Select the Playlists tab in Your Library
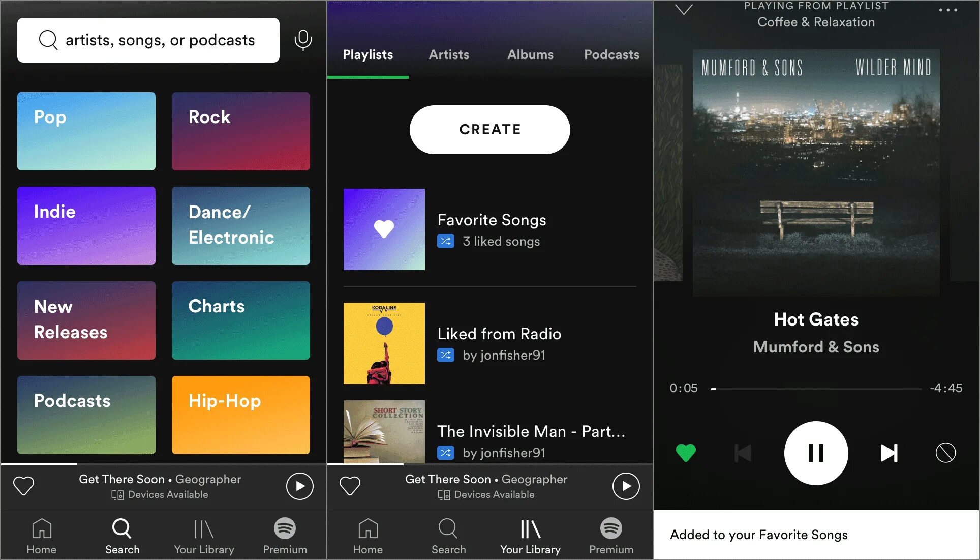Viewport: 980px width, 560px height. pos(367,54)
